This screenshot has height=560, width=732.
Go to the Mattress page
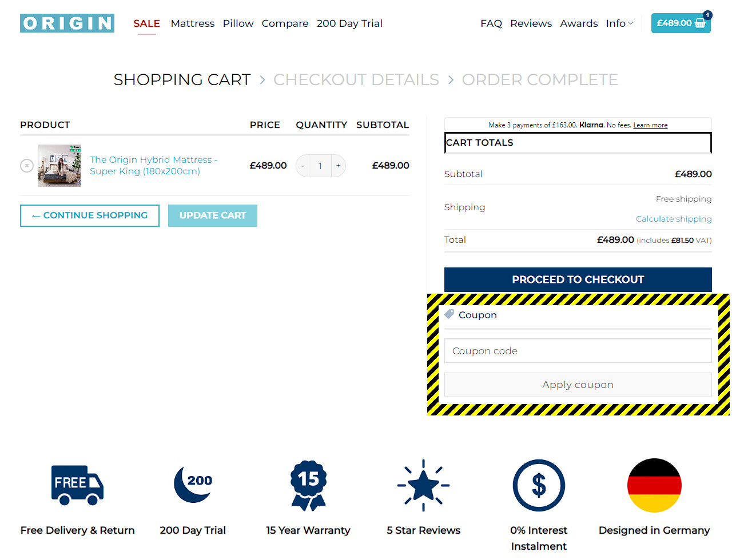click(x=193, y=23)
